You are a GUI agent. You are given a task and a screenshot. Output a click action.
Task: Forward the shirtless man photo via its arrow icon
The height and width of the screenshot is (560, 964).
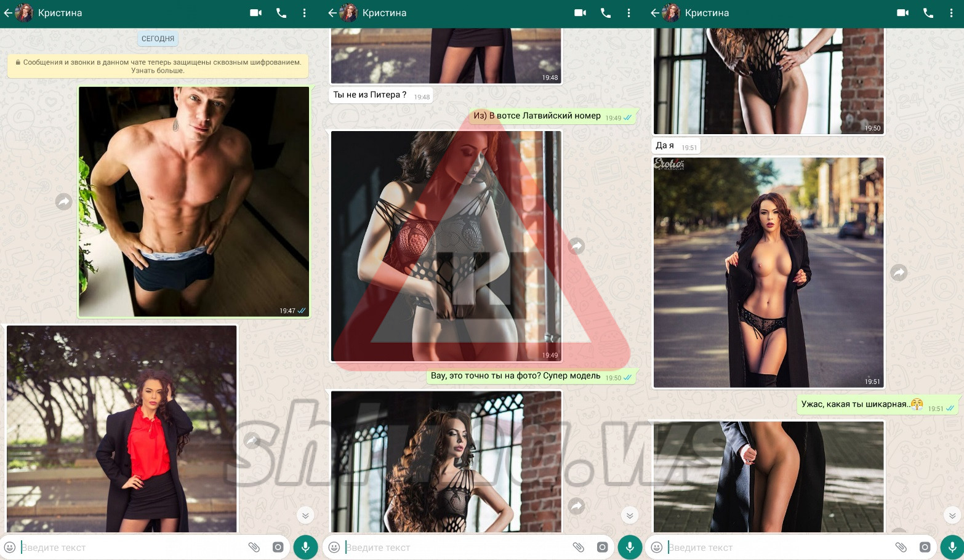[x=63, y=202]
